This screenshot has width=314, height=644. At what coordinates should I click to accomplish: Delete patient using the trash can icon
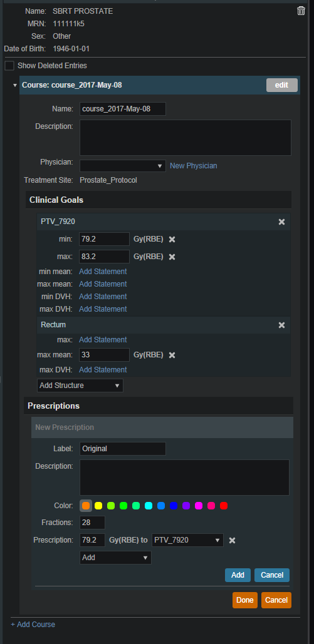coord(301,11)
